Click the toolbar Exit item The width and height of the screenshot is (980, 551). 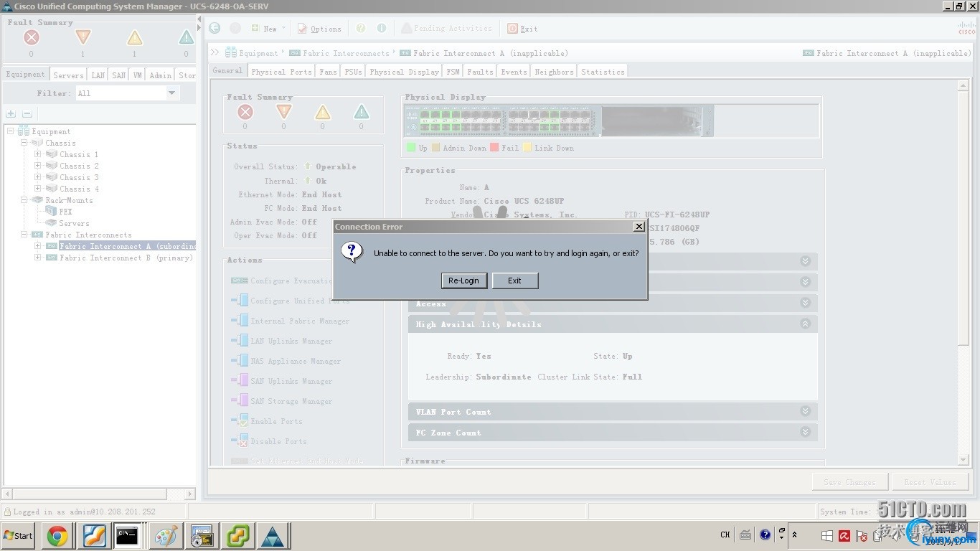(x=522, y=29)
